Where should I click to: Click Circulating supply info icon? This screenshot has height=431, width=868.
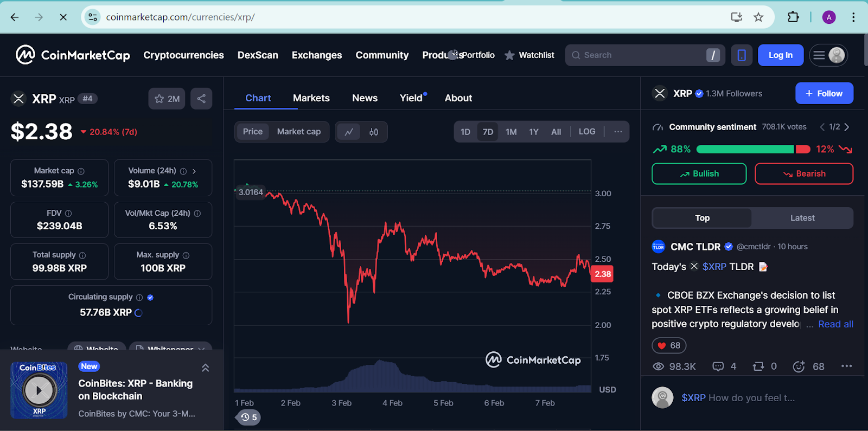click(139, 298)
